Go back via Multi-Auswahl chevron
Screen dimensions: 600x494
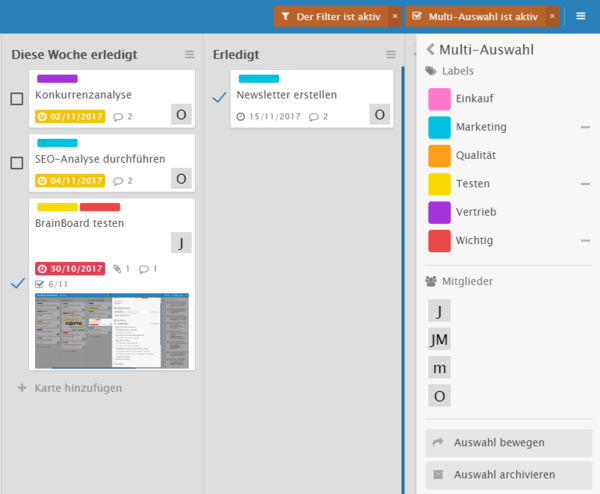point(430,49)
